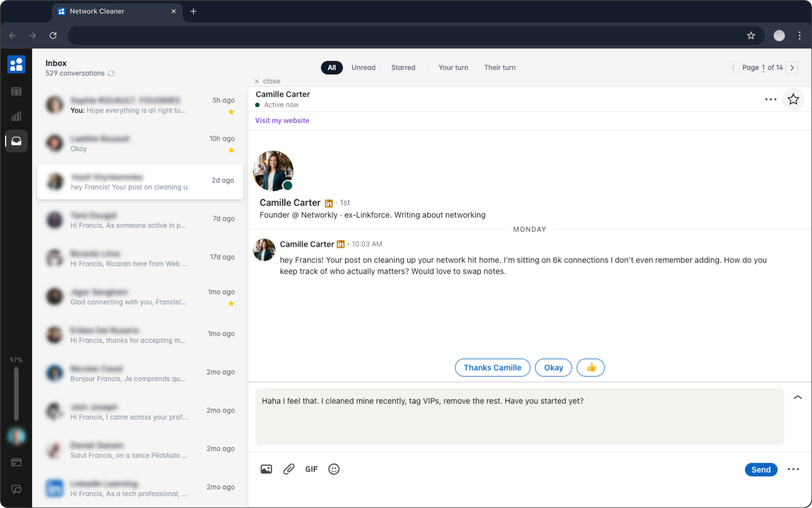Send the Thanks Camille quick reply
The width and height of the screenshot is (812, 508).
point(492,367)
